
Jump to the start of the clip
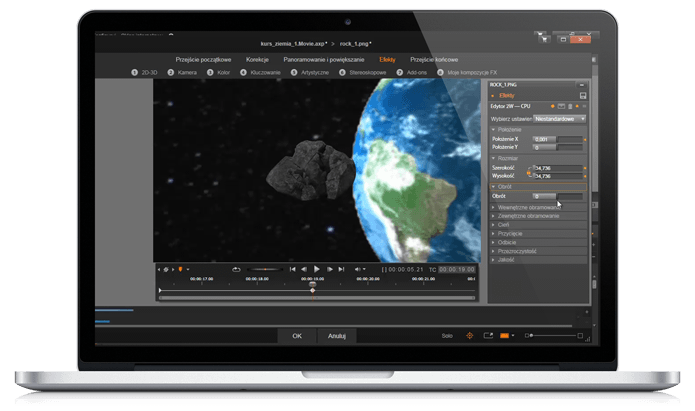pos(293,269)
